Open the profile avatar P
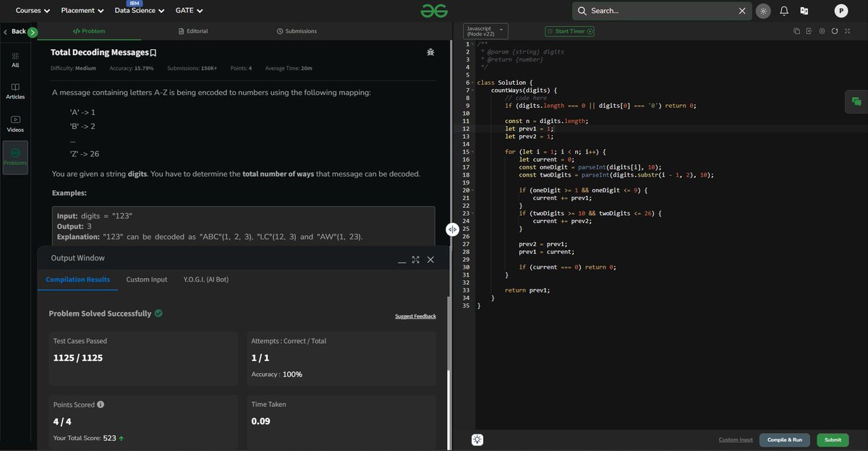Screen dimensions: 868x451 tap(841, 11)
